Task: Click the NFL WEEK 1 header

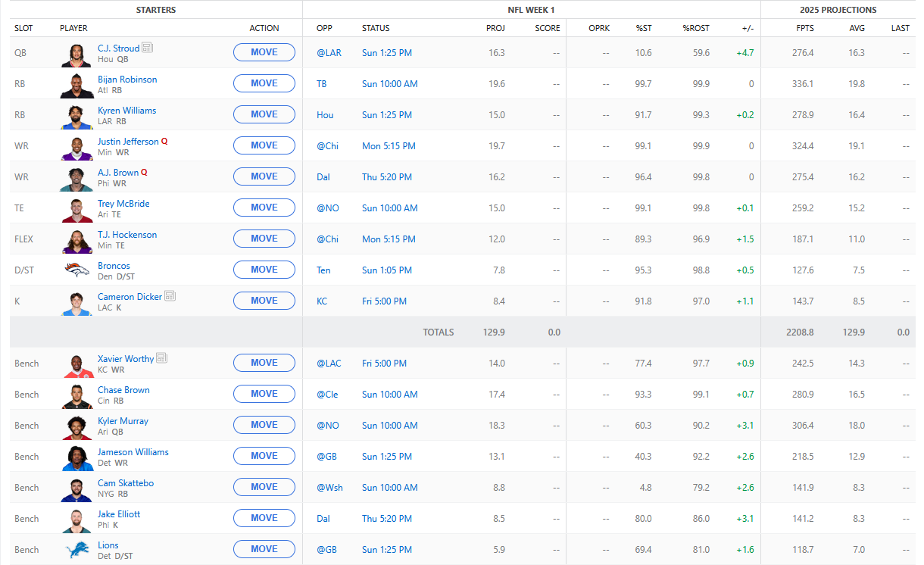Action: coord(531,10)
